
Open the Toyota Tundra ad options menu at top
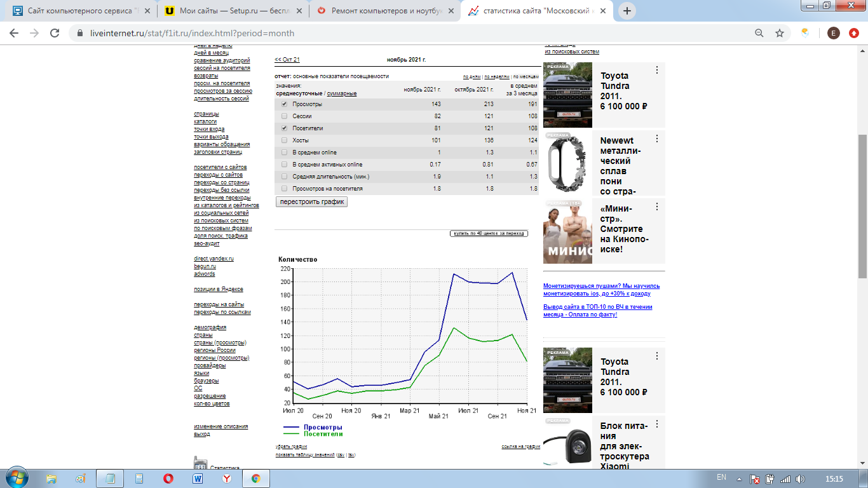[657, 71]
